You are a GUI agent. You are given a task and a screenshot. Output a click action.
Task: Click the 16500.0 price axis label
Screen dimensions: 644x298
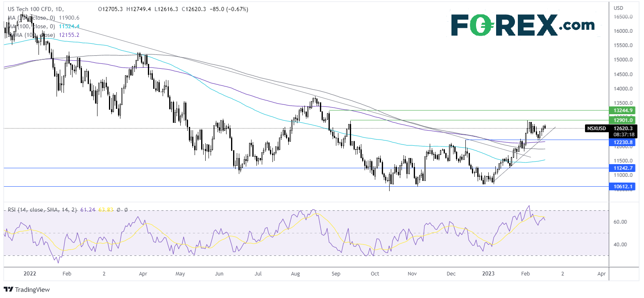click(x=623, y=17)
